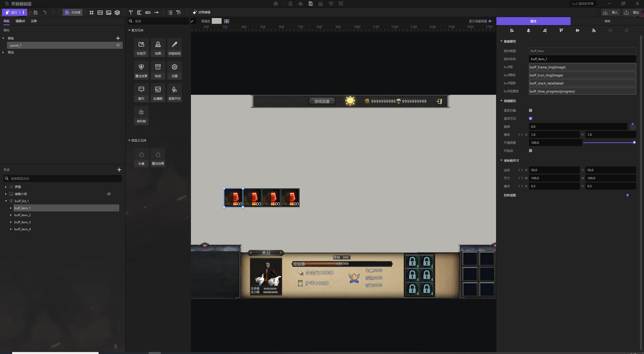Toggle visibility of panel_1
The height and width of the screenshot is (354, 644).
pos(118,45)
